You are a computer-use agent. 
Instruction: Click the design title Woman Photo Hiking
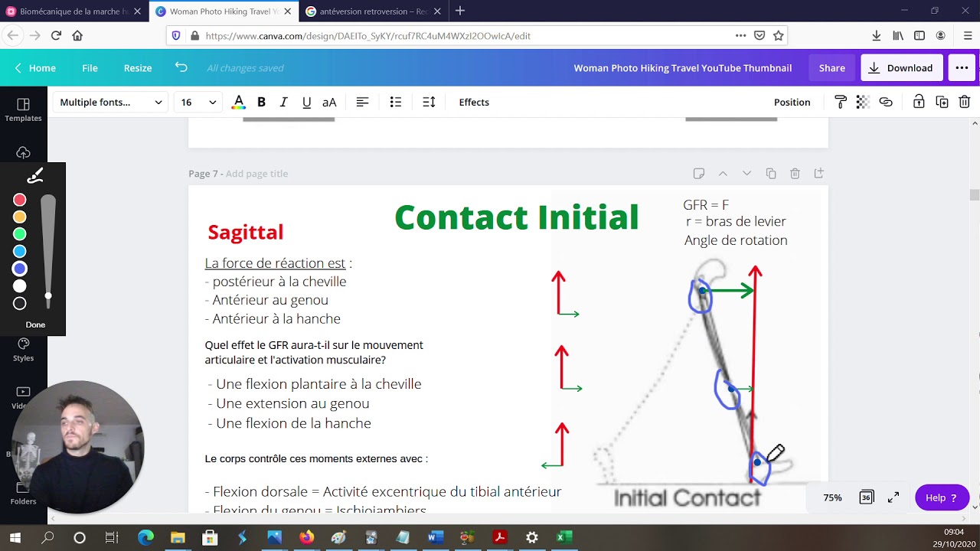pyautogui.click(x=682, y=67)
